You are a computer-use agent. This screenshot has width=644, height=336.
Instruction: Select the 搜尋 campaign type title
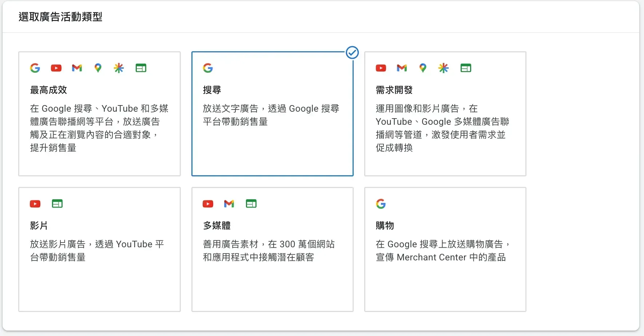coord(212,90)
